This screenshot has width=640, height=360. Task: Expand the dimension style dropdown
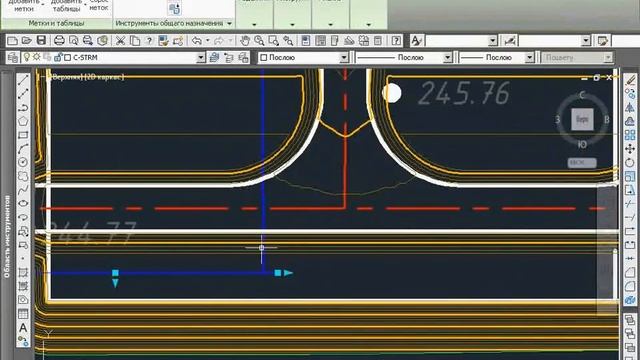click(586, 40)
